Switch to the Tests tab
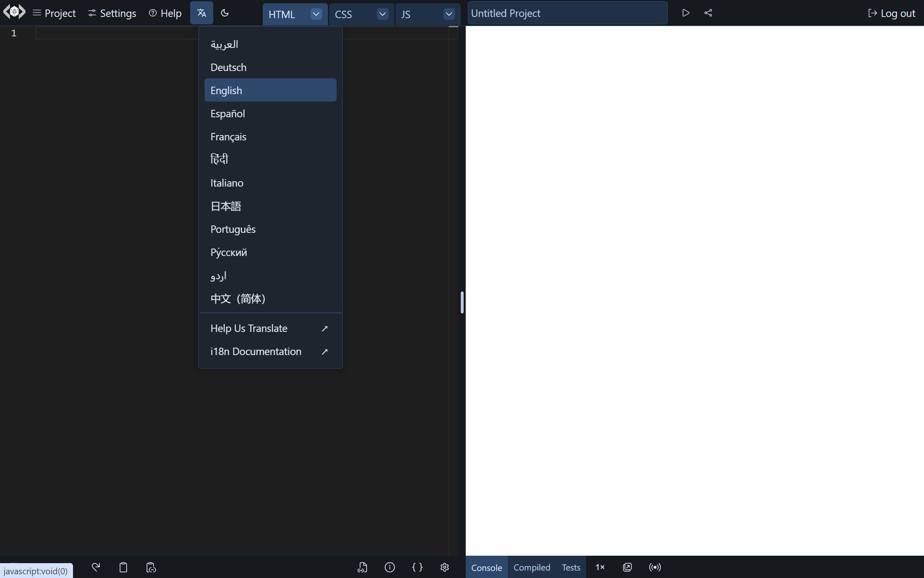 pyautogui.click(x=571, y=567)
